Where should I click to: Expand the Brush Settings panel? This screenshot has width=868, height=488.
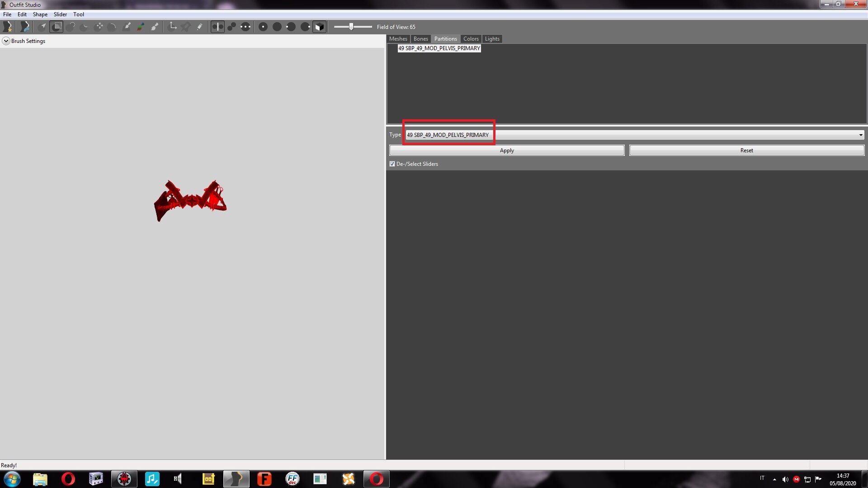6,41
